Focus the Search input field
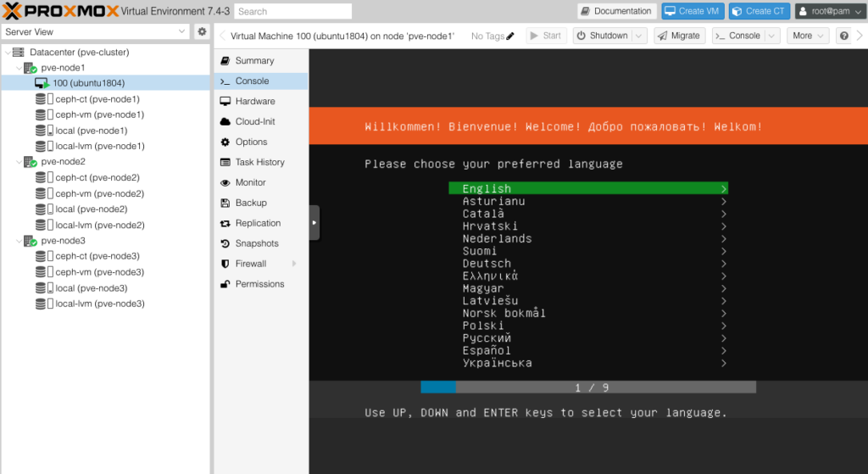 [x=292, y=11]
